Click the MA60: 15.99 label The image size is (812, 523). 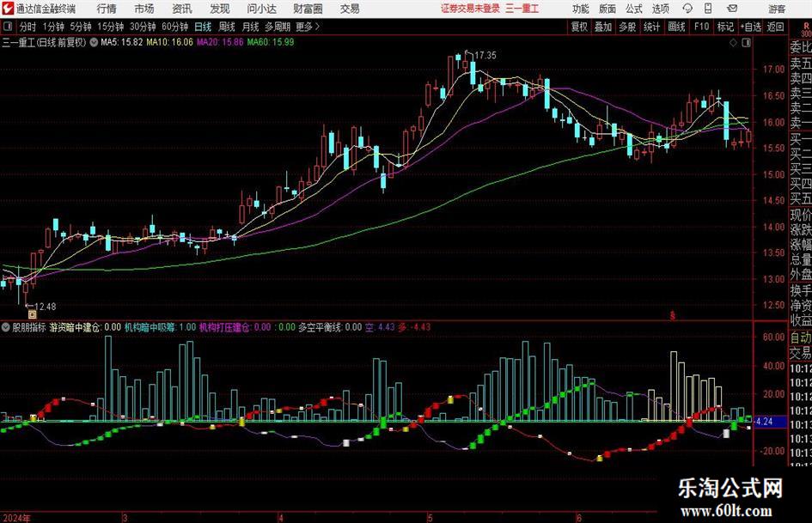tap(271, 42)
